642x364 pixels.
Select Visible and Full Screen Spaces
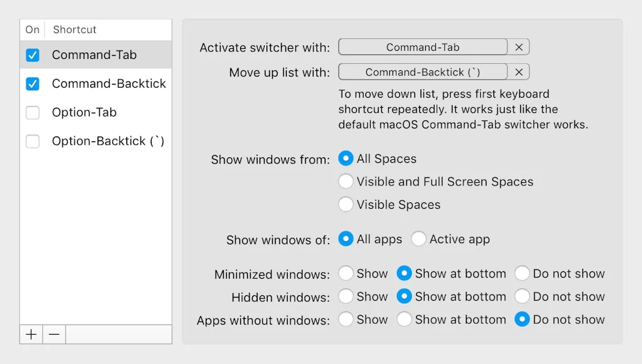click(345, 182)
